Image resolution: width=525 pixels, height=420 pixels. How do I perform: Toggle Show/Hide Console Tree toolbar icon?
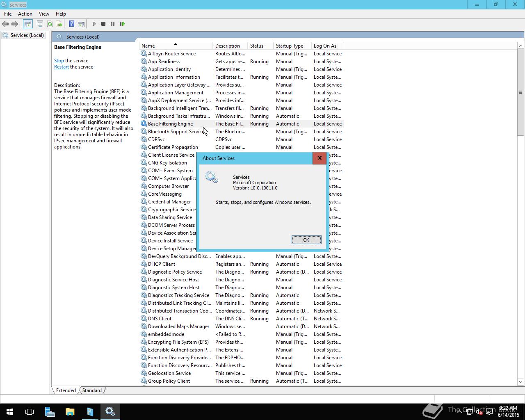[x=27, y=24]
